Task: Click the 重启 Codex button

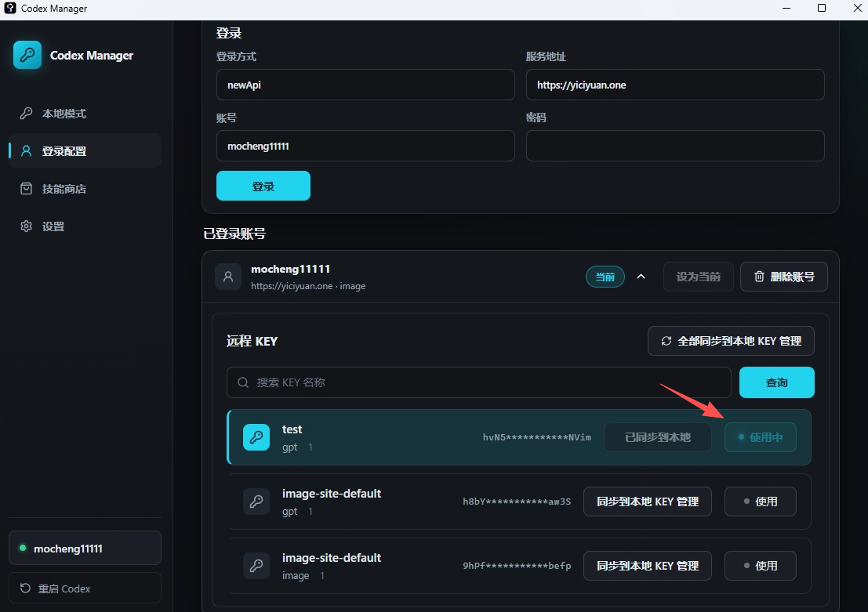Action: click(85, 588)
